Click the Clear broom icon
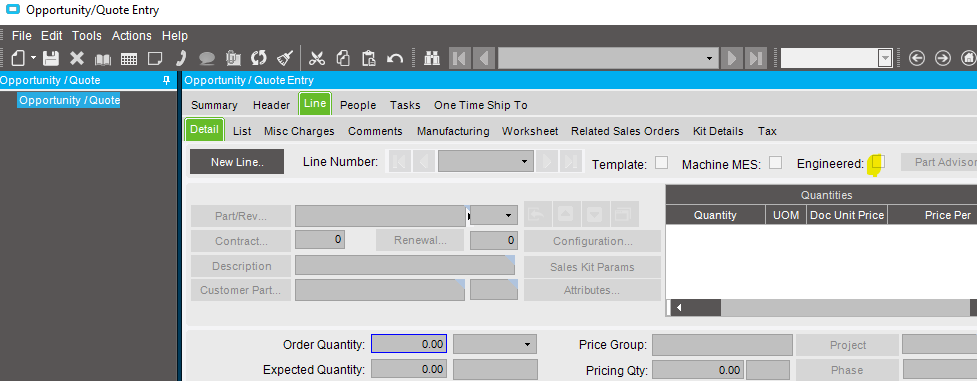The height and width of the screenshot is (381, 977). coord(285,59)
